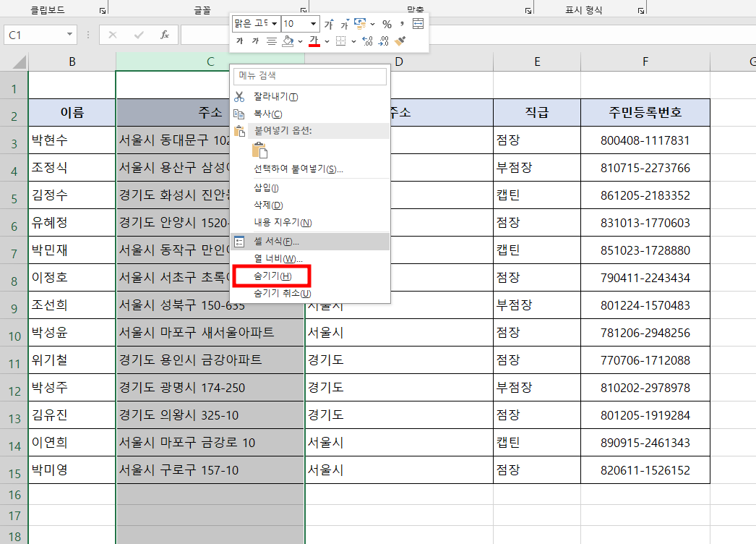The width and height of the screenshot is (756, 544).
Task: Choose 숨기기 취소(U) from the context menu
Action: [x=309, y=293]
